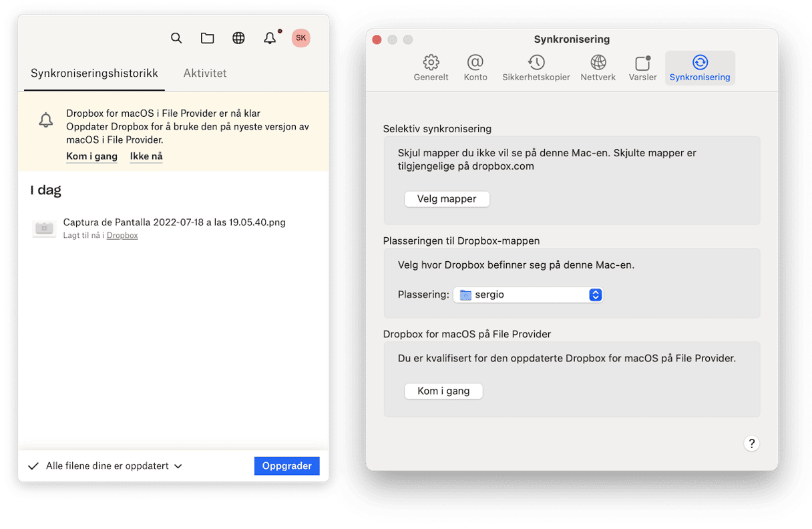812x529 pixels.
Task: Open the Dropbox folder icon
Action: click(x=207, y=38)
